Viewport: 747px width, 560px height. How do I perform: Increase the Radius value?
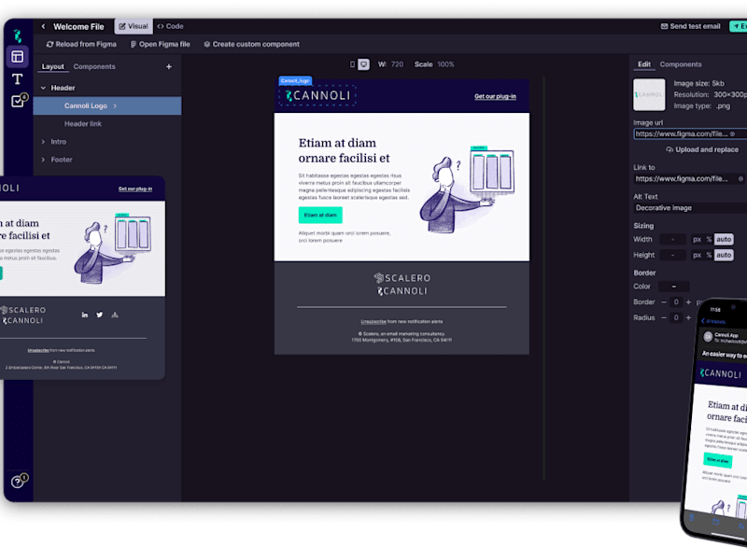688,317
